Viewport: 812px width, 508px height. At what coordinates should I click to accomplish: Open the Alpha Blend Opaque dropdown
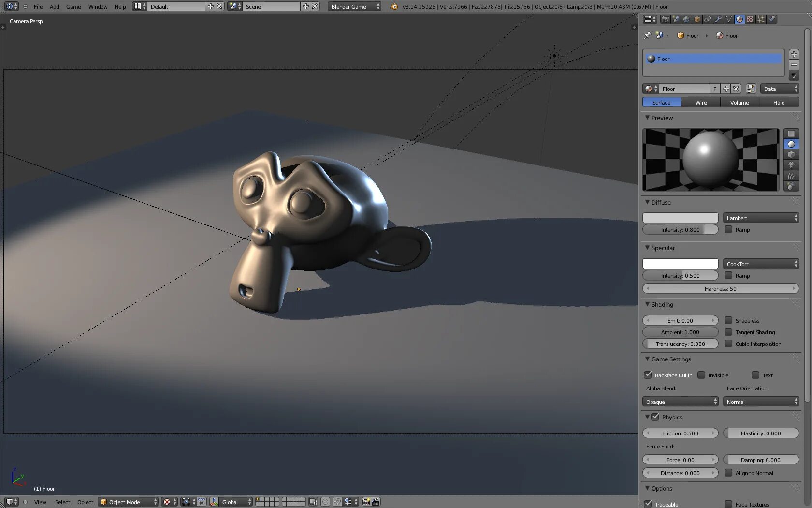click(680, 402)
